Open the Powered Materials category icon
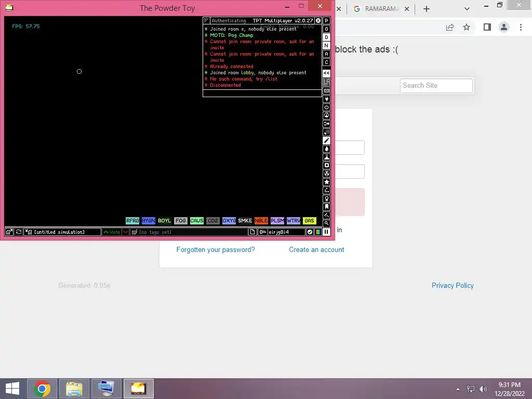This screenshot has height=399, width=532. (326, 107)
